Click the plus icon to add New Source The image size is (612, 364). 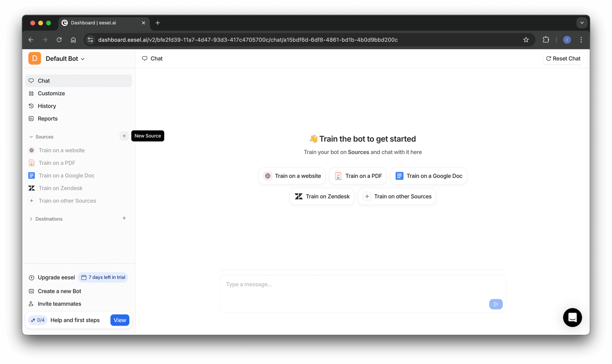(x=124, y=136)
